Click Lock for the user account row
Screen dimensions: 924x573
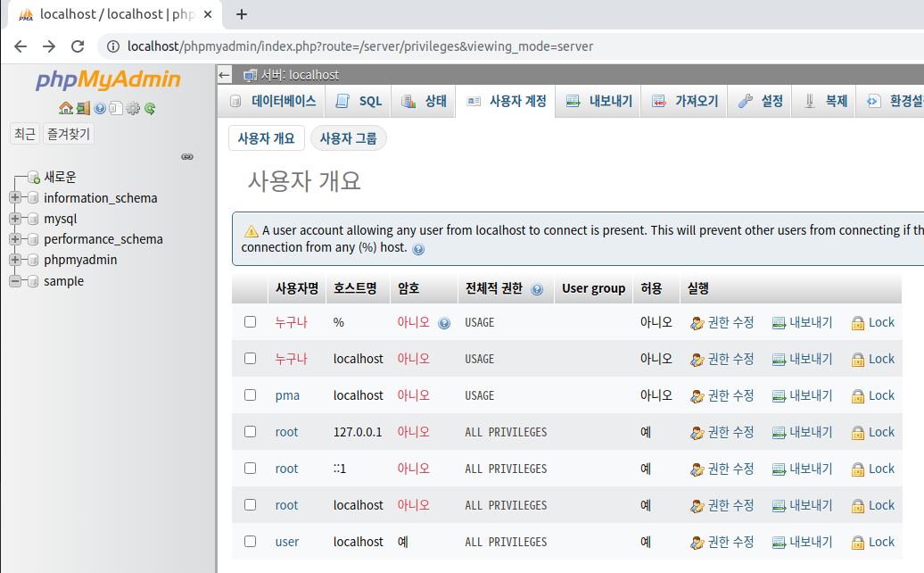pos(873,542)
